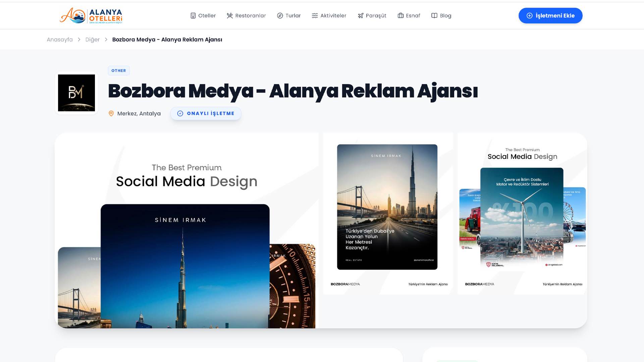Select Esnaf in the navigation

(x=409, y=16)
